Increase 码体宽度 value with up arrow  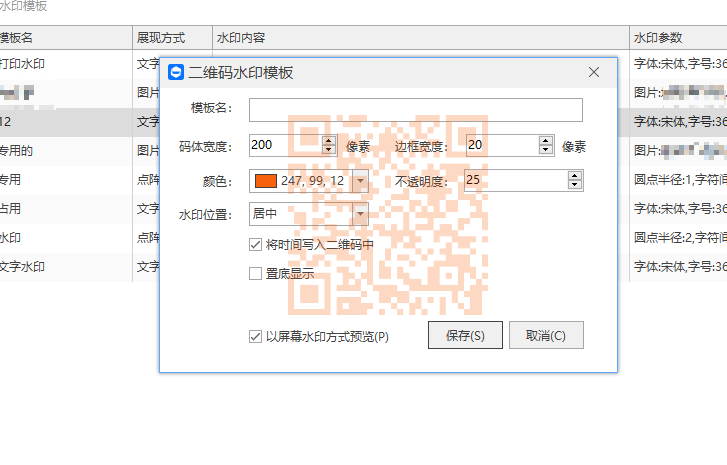(329, 140)
